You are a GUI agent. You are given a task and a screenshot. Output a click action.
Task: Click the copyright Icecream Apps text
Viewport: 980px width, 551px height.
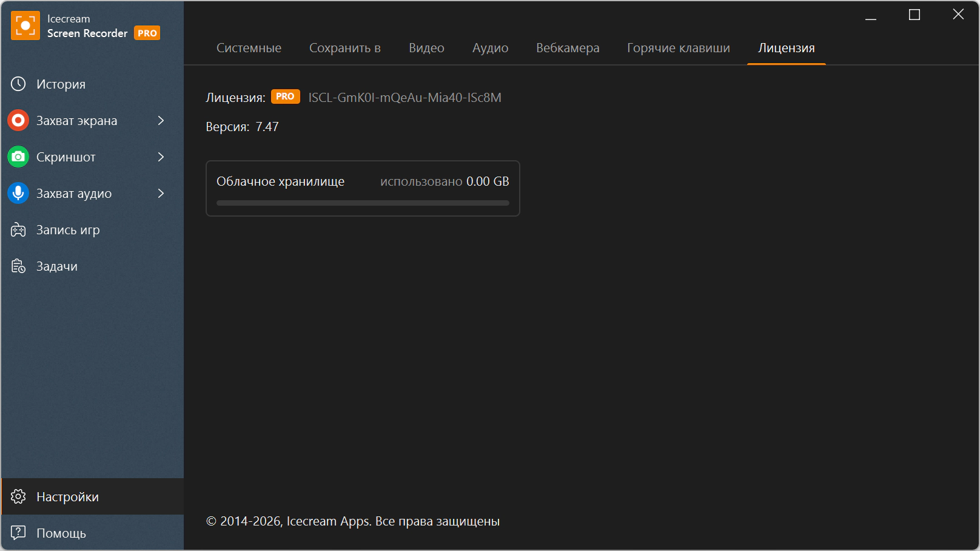click(x=353, y=521)
